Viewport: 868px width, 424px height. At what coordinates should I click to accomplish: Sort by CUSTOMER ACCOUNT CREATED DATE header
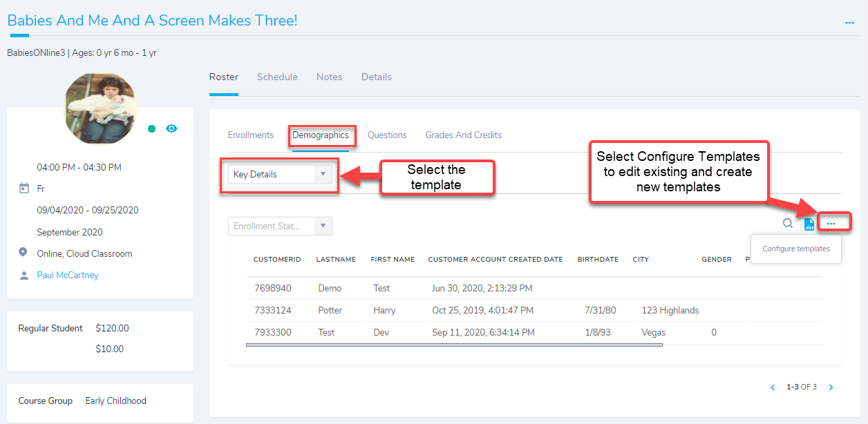coord(496,260)
